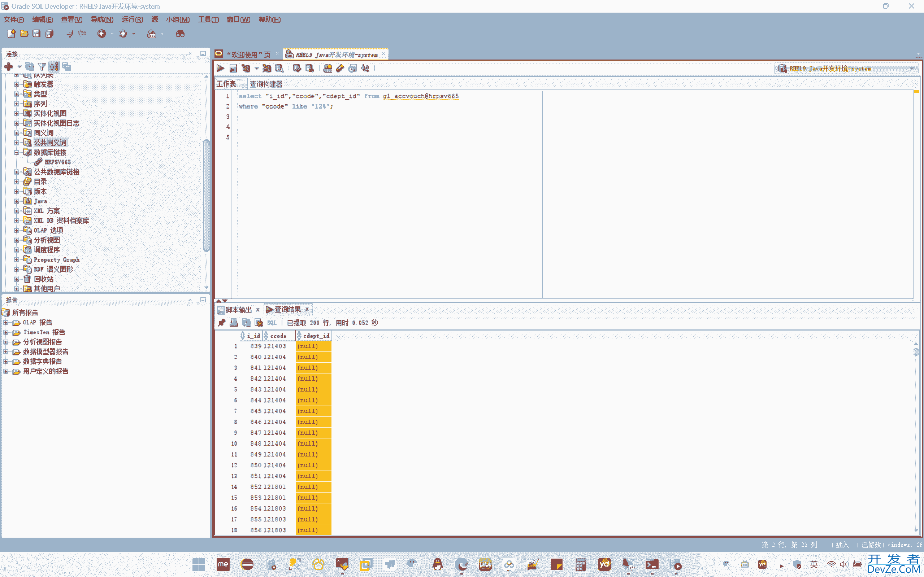The width and height of the screenshot is (924, 577).
Task: Open the 文件(F) menu
Action: 14,19
